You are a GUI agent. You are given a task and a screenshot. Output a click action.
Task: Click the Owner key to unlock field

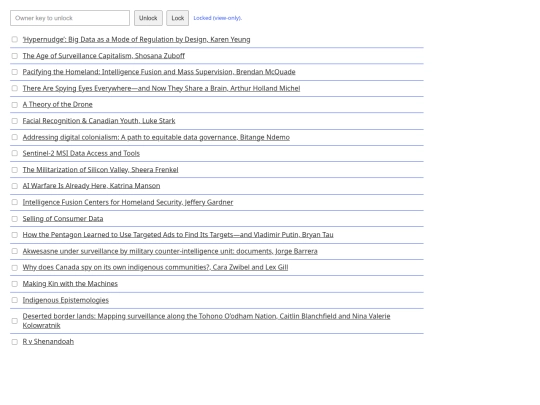coord(70,18)
